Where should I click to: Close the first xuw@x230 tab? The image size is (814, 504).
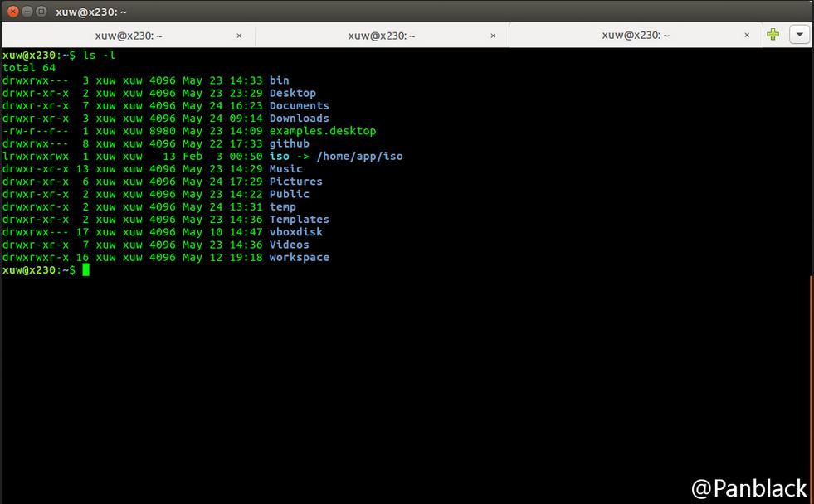(240, 36)
